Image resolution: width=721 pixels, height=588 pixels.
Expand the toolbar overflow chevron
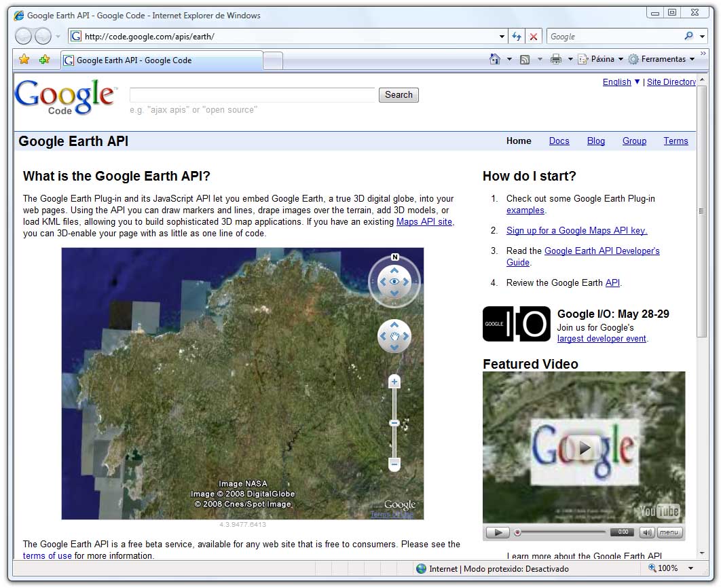[x=703, y=54]
